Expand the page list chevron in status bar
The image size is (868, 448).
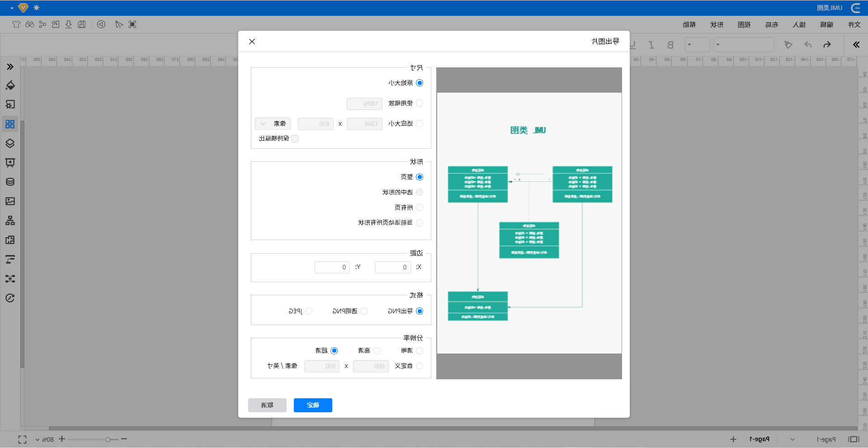[x=793, y=439]
